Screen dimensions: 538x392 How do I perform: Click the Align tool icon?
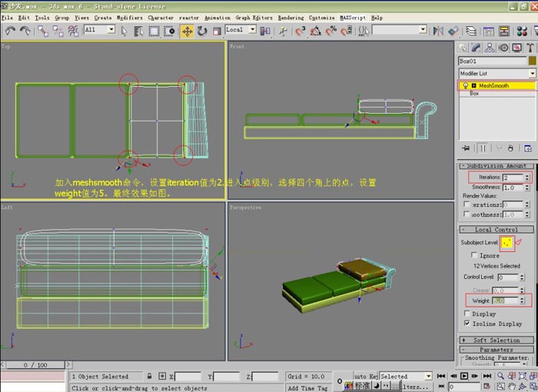[x=453, y=32]
